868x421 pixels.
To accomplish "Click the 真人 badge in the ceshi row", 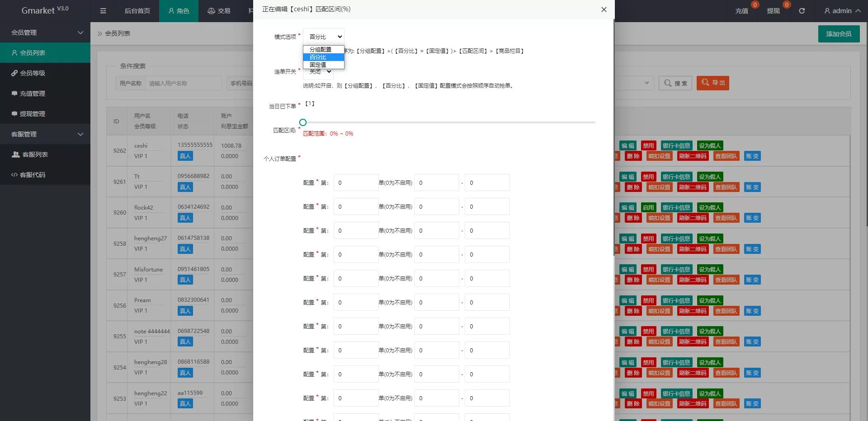I will pos(185,156).
